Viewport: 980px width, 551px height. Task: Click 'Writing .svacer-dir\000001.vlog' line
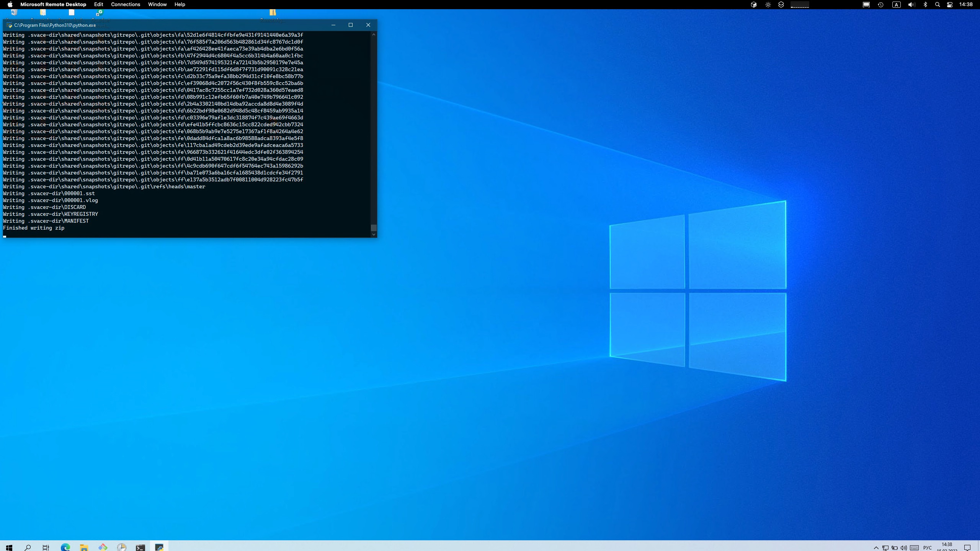51,201
